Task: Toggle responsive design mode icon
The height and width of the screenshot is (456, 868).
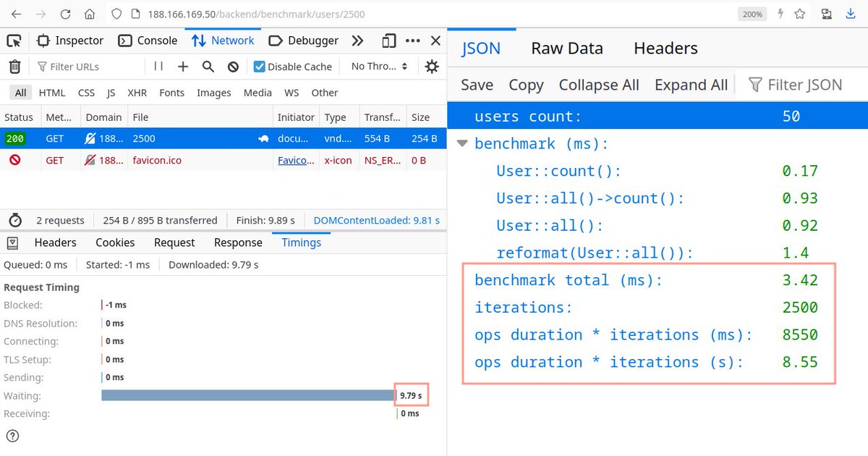Action: 390,41
